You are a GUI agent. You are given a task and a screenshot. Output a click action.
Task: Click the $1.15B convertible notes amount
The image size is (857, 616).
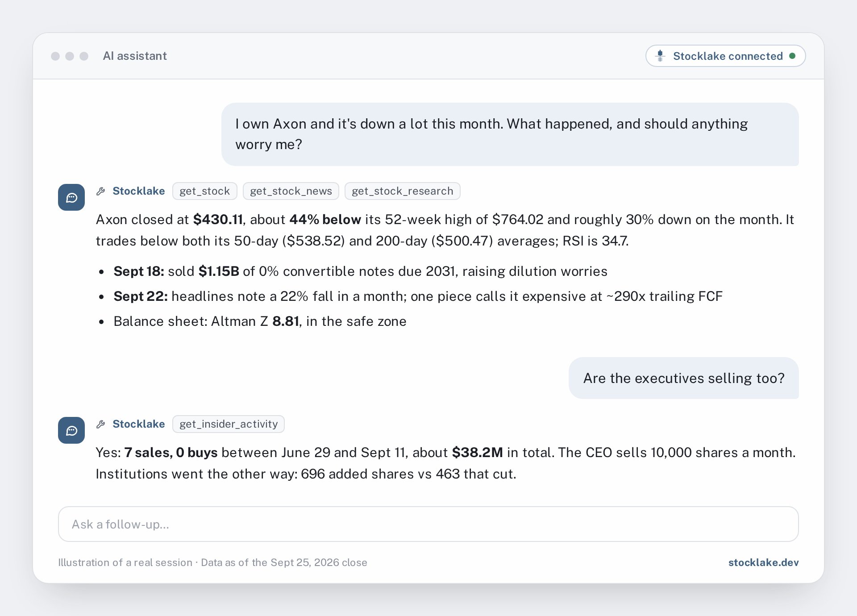click(x=219, y=271)
